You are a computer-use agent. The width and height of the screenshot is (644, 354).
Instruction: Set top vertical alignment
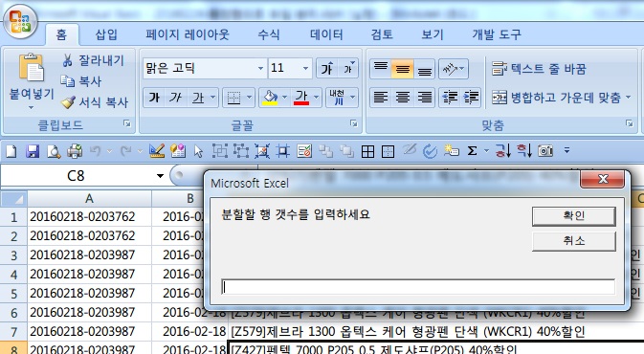381,68
